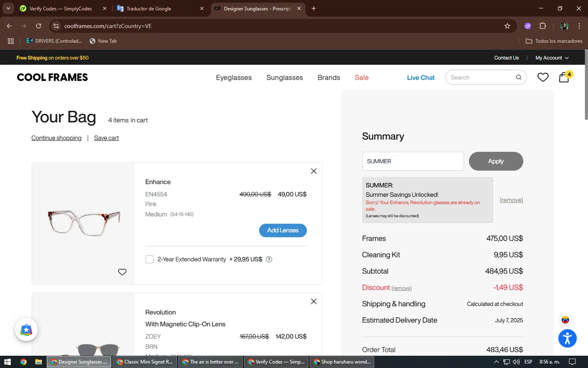
Task: Open the browser tab search dropdown
Action: pos(8,8)
